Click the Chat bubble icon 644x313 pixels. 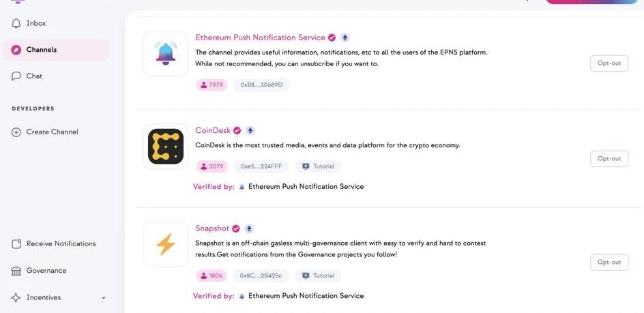point(16,76)
